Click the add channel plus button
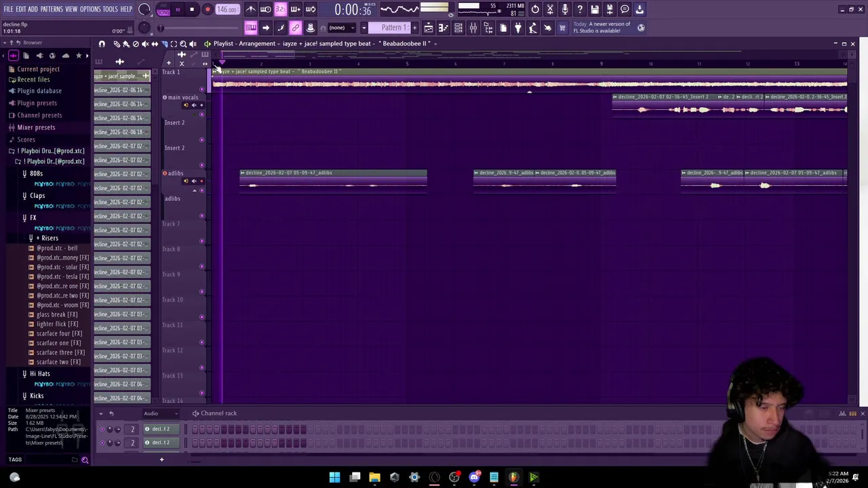The image size is (868, 488). pos(161,460)
